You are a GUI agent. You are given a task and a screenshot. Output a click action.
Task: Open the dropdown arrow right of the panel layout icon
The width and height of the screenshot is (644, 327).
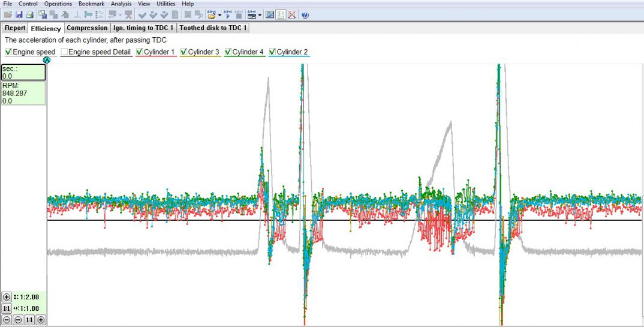point(259,15)
